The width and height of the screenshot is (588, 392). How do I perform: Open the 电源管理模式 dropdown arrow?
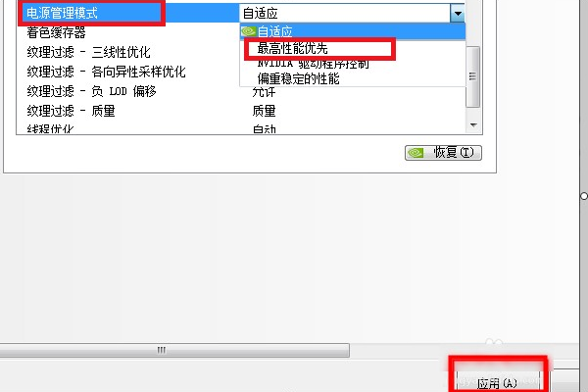tap(458, 14)
